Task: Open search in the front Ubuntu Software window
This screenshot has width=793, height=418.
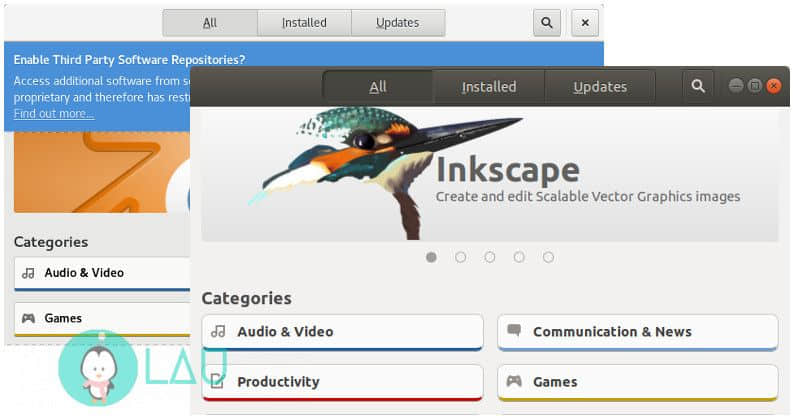Action: pos(698,86)
